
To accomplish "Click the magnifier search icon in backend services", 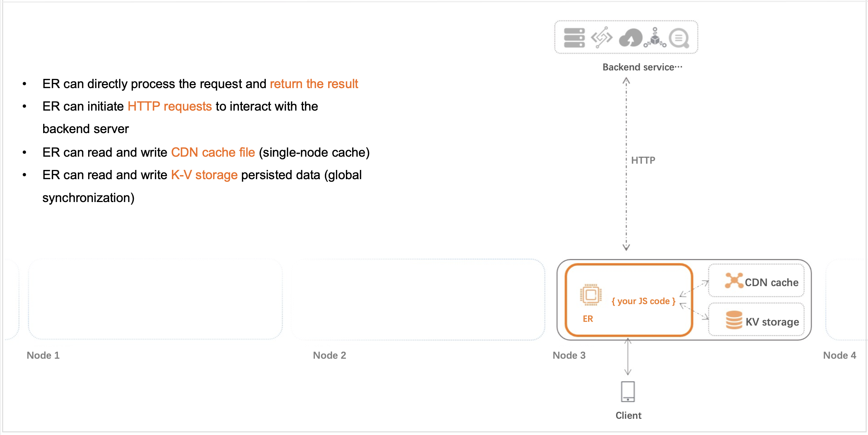I will tap(679, 38).
